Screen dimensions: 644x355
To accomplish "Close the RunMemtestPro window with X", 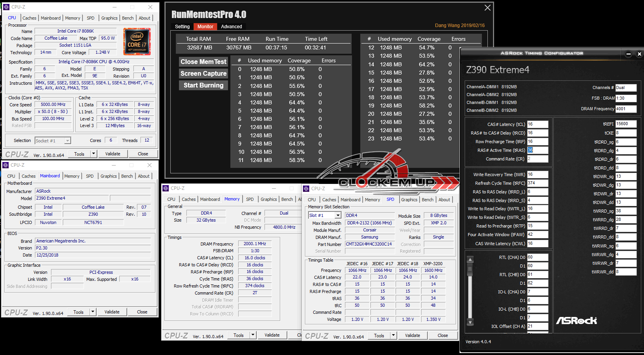I will (x=487, y=8).
